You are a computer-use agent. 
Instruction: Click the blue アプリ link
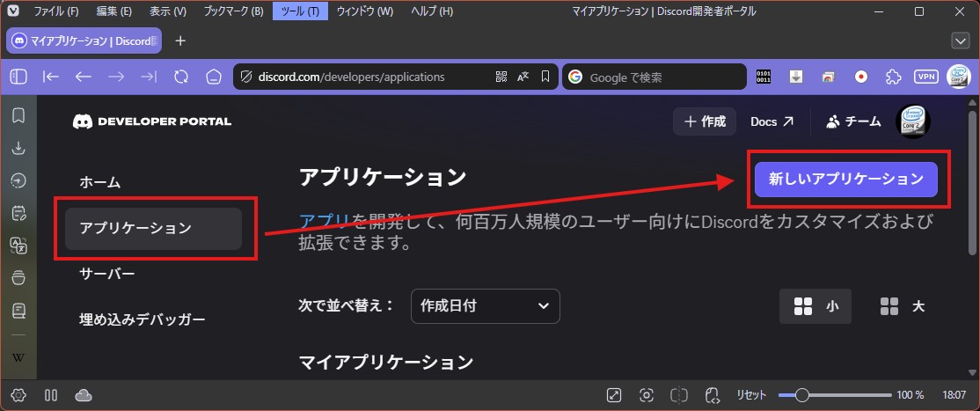point(324,220)
